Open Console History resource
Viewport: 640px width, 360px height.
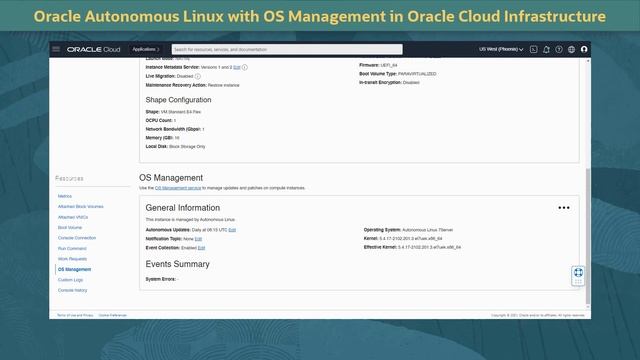tap(72, 290)
